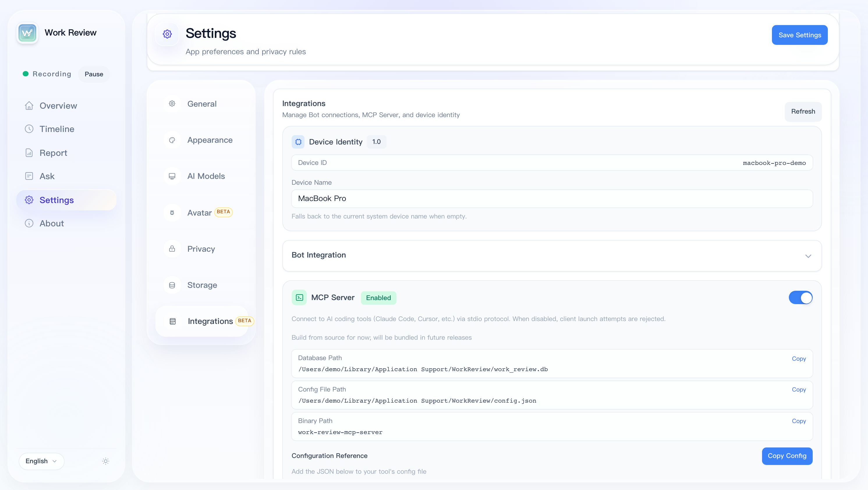868x490 pixels.
Task: Pause the recording
Action: [94, 74]
